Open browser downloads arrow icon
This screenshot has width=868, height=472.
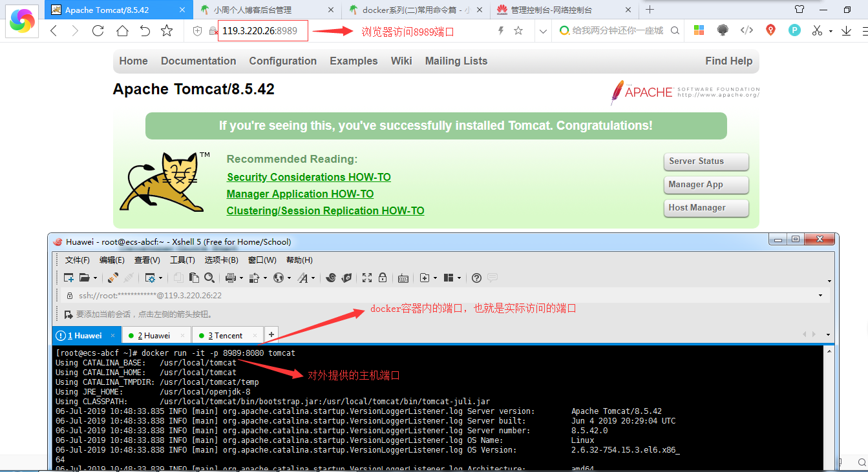click(846, 30)
